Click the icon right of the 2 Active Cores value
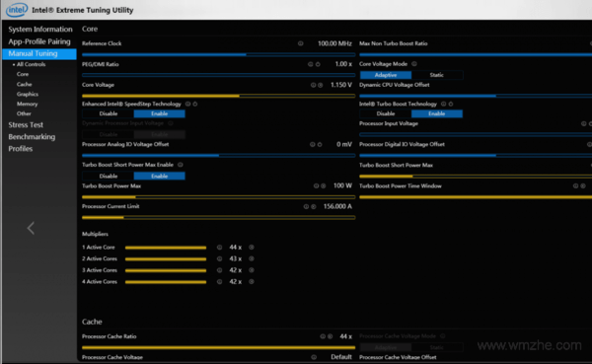 [252, 258]
